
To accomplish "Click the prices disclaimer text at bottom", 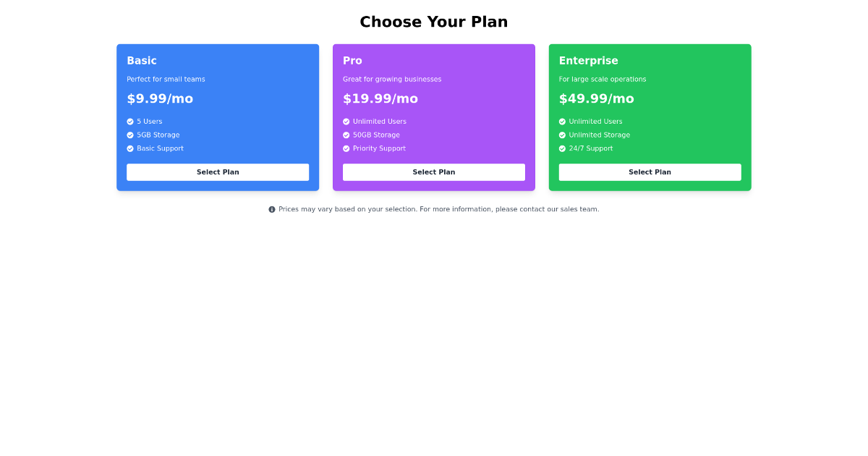I will (x=438, y=209).
